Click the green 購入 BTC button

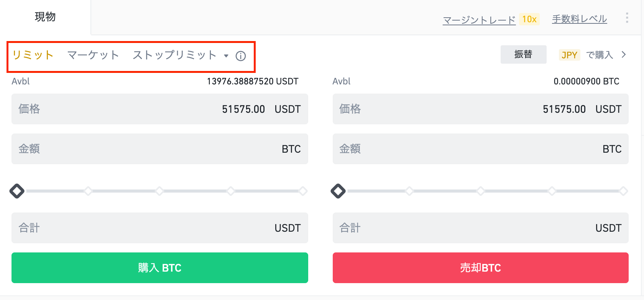(x=160, y=268)
